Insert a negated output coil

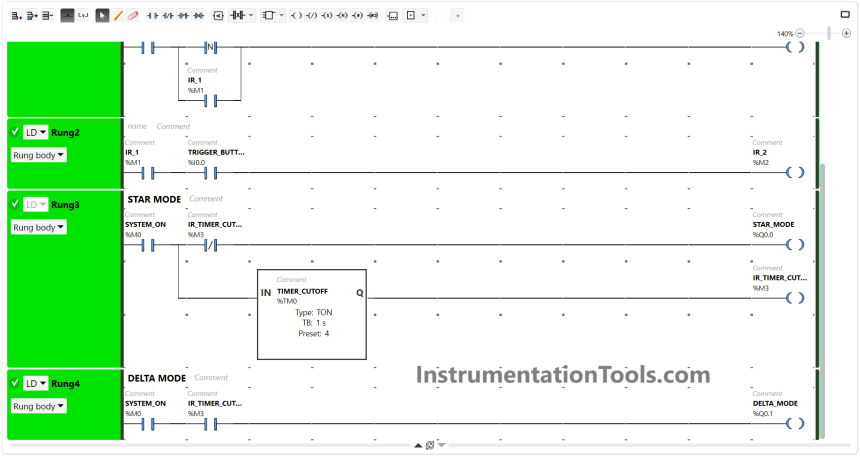click(x=312, y=15)
